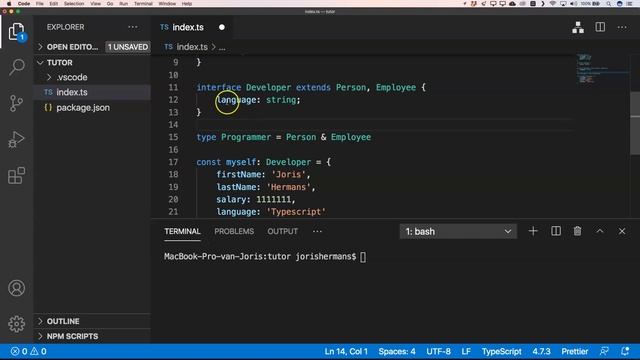Click errors and warnings count in status bar
This screenshot has height=360, width=640.
tap(29, 351)
